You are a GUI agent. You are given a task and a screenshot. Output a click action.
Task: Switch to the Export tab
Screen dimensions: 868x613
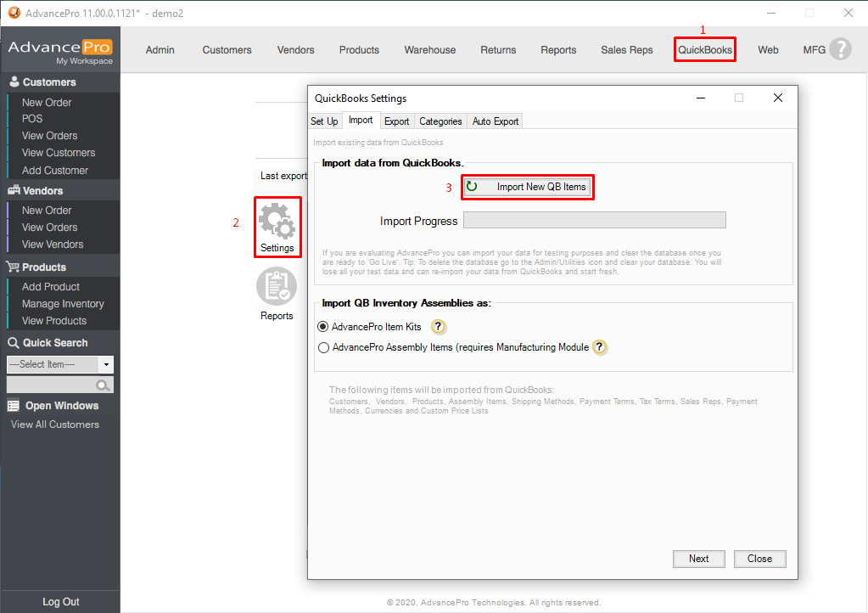(x=396, y=121)
